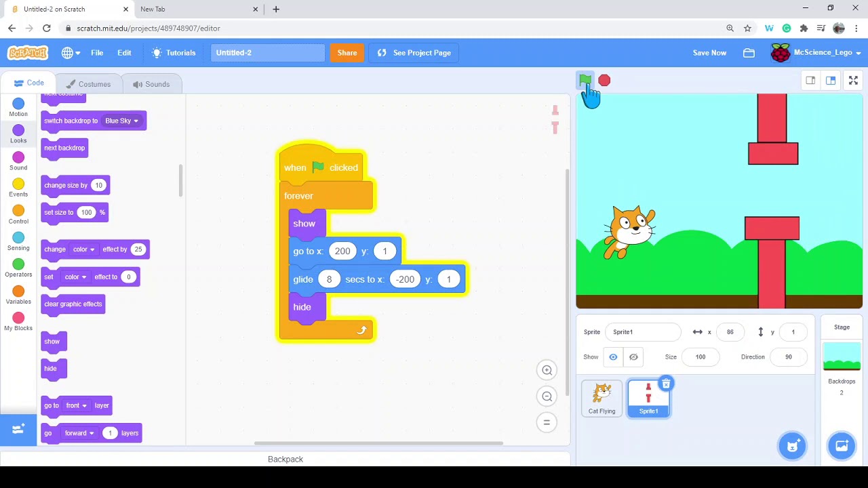
Task: Switch to the Sounds tab
Action: (x=151, y=84)
